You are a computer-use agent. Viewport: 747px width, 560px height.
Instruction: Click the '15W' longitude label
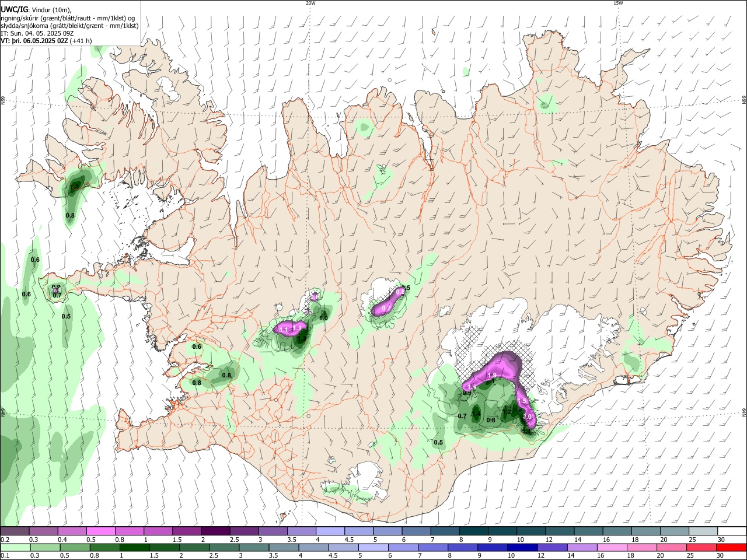(x=618, y=3)
